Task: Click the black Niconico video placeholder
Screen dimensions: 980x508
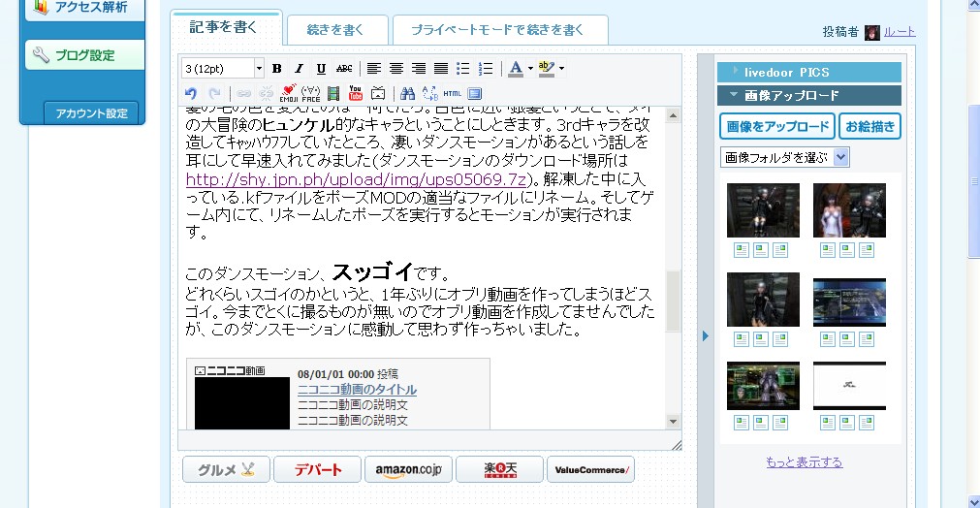Action: click(x=242, y=402)
